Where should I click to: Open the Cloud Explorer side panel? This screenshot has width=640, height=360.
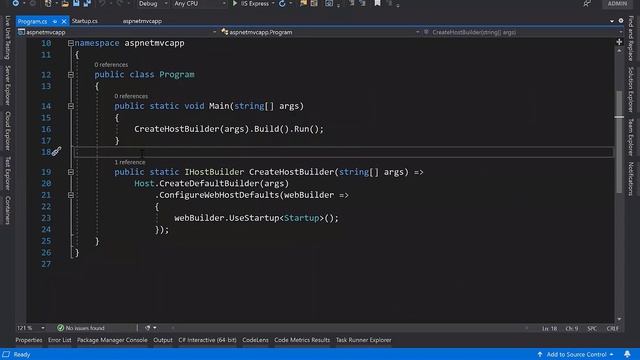[x=7, y=131]
